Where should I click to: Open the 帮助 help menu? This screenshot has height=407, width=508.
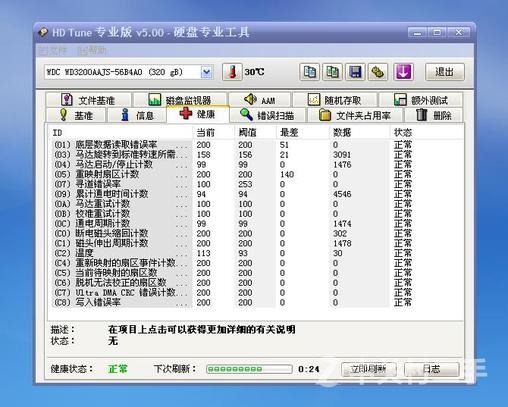pos(92,51)
